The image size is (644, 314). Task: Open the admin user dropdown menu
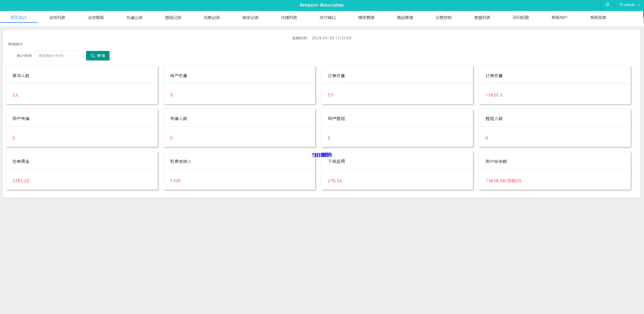coord(630,5)
